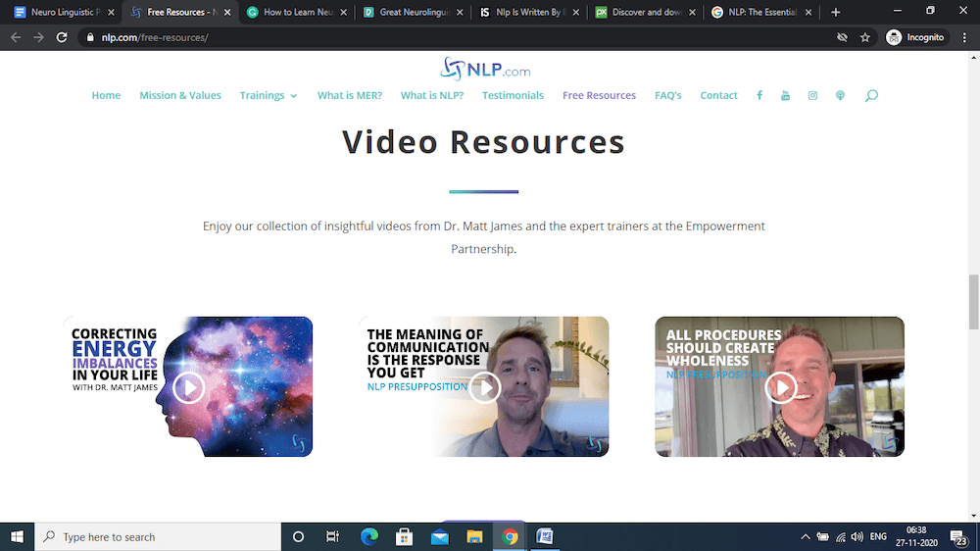
Task: Click the NLP.com logo
Action: click(484, 70)
